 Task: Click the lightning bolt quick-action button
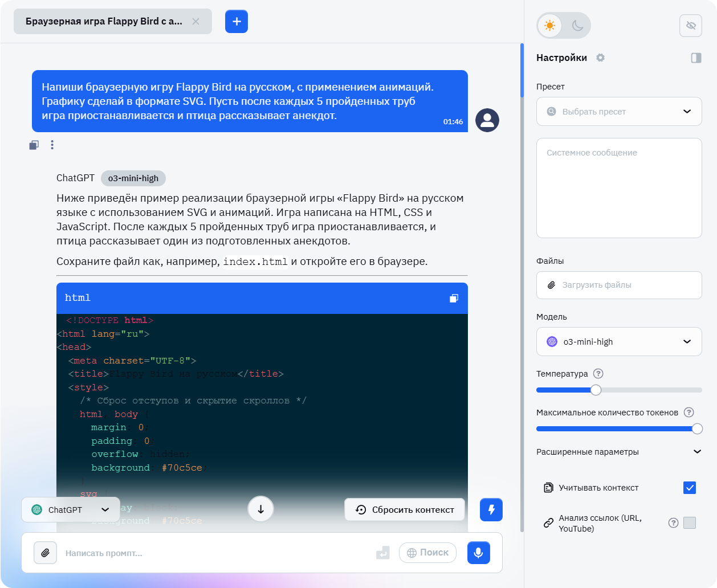491,510
